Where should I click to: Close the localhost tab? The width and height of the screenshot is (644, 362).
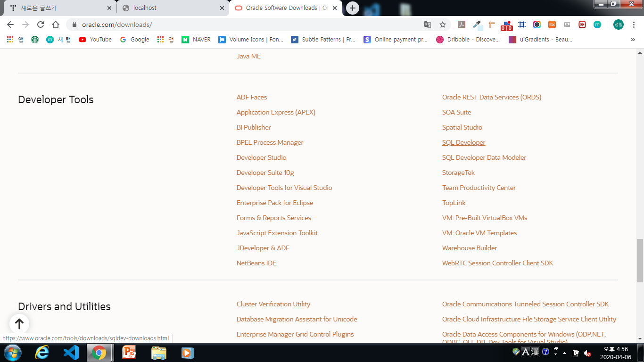(222, 8)
